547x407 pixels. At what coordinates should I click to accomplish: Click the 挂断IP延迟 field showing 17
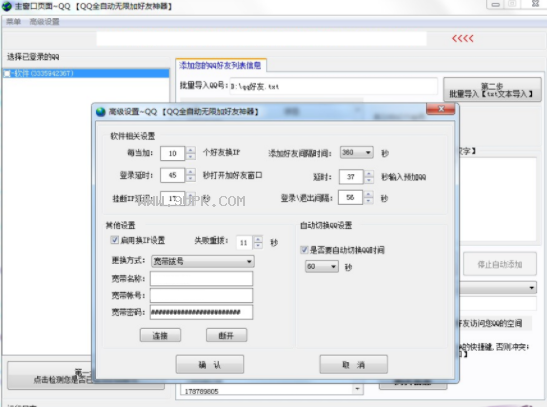[x=173, y=198]
